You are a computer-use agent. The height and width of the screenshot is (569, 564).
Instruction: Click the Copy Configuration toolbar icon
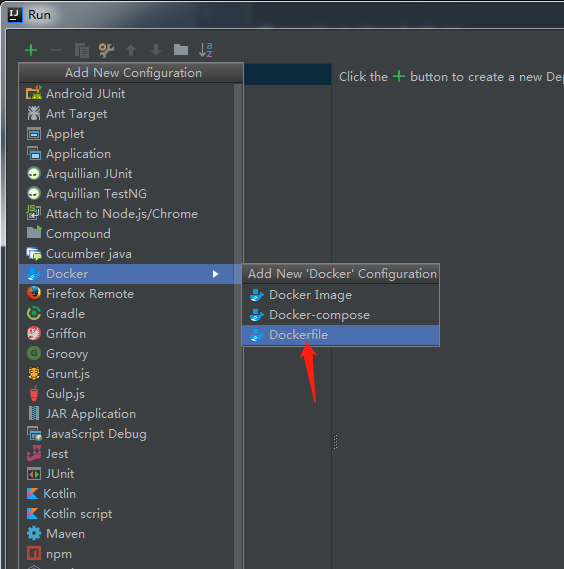[82, 50]
